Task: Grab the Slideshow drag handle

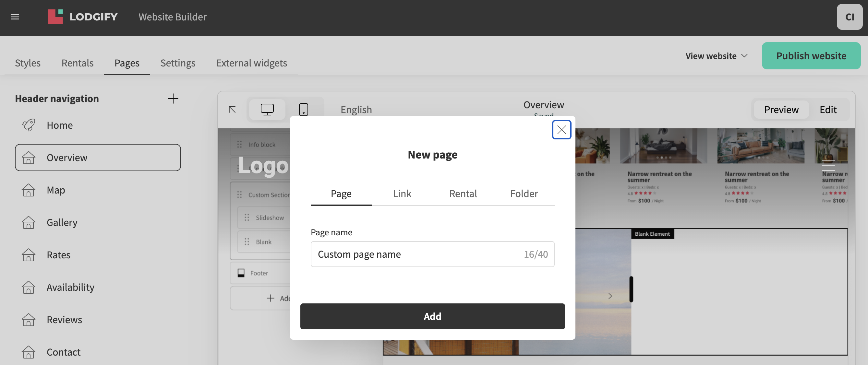Action: tap(247, 218)
